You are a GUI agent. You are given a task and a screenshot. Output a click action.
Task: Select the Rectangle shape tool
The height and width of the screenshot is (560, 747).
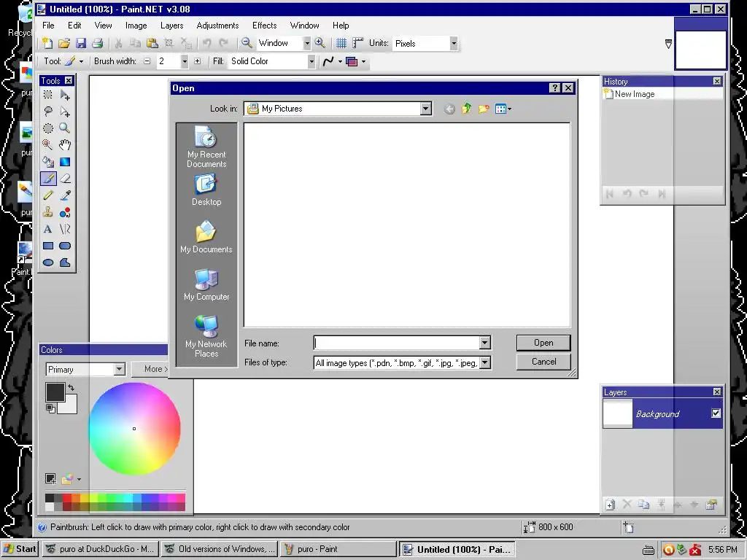(48, 246)
